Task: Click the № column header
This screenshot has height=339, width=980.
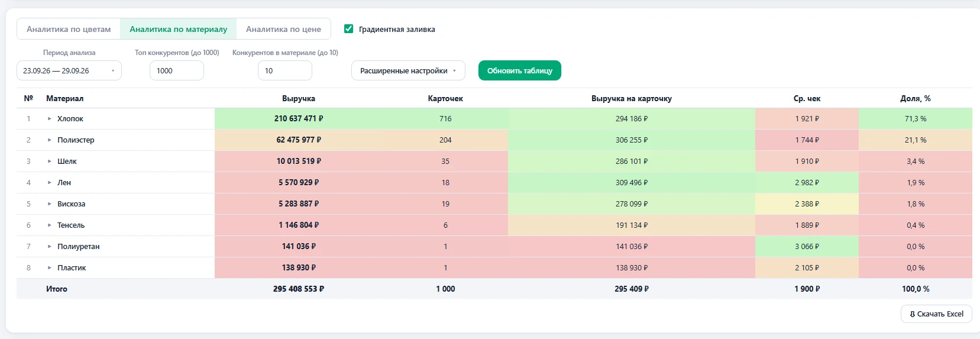Action: tap(28, 98)
